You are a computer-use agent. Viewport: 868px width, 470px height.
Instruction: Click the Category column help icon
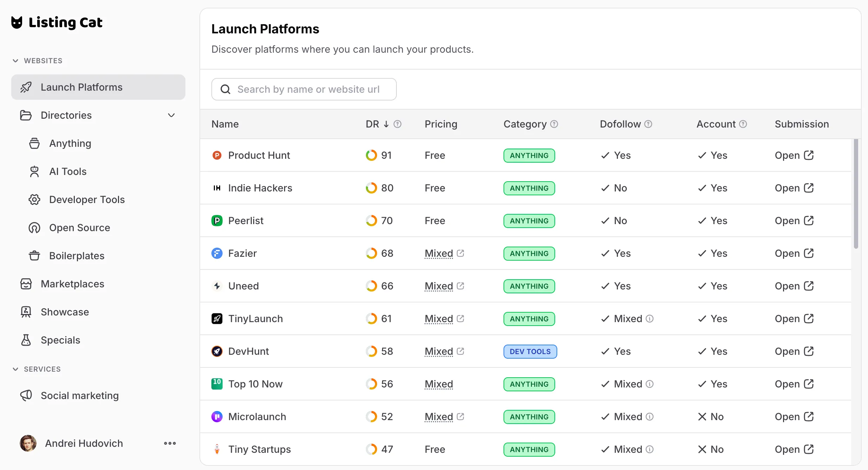click(554, 124)
